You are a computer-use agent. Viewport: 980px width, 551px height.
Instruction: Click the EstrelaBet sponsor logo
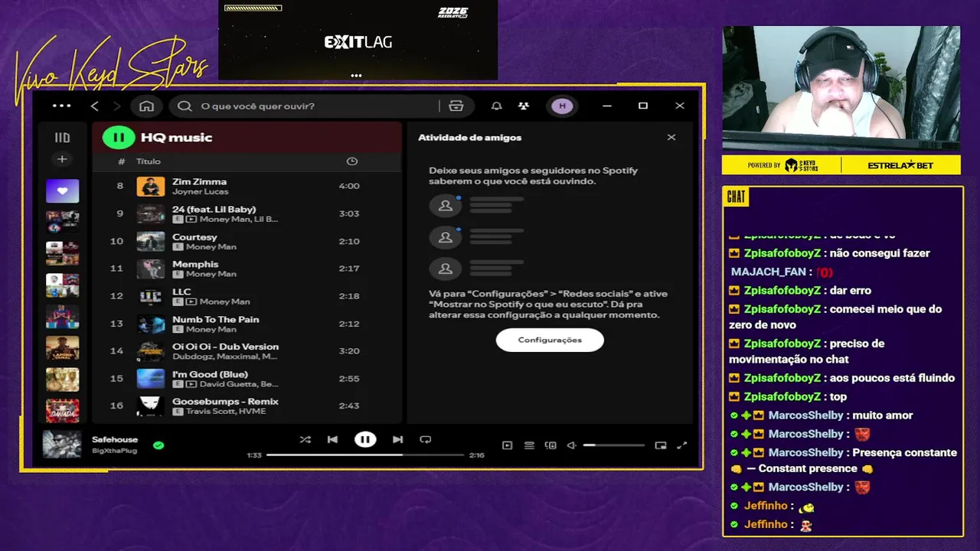(901, 165)
